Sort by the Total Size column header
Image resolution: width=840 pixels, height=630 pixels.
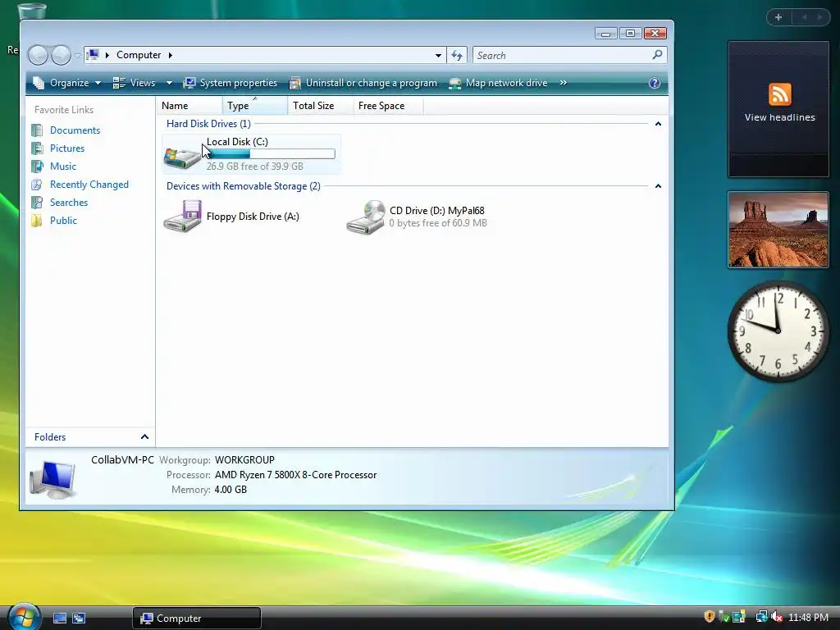coord(321,106)
